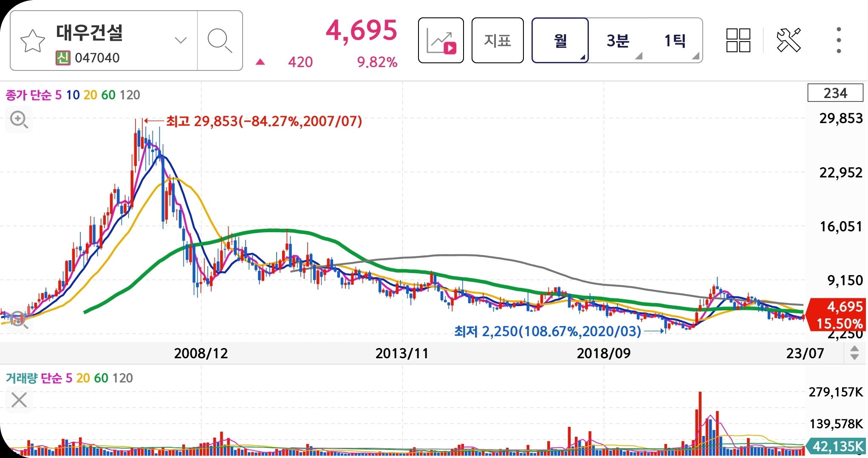The image size is (868, 458).
Task: Expand the 대우건설 stock selector dropdown
Action: pyautogui.click(x=181, y=40)
